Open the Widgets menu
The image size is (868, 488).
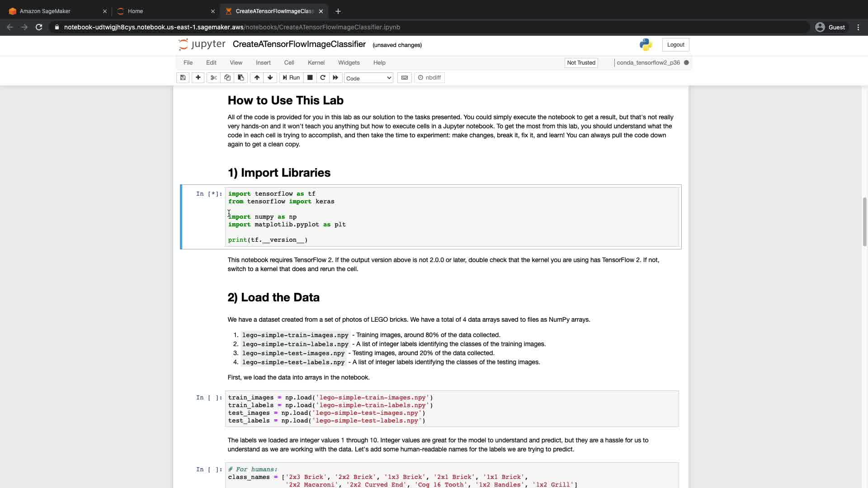click(x=349, y=63)
